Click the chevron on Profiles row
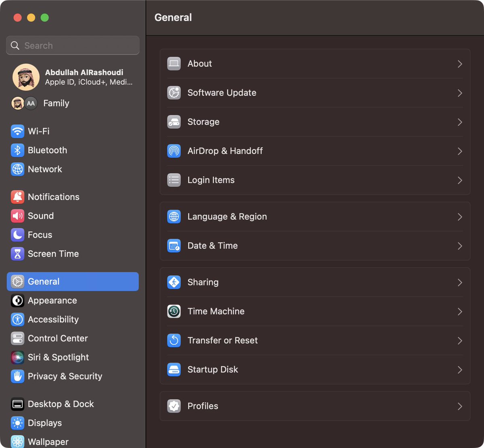Screen dimensions: 484x448 (x=460, y=406)
